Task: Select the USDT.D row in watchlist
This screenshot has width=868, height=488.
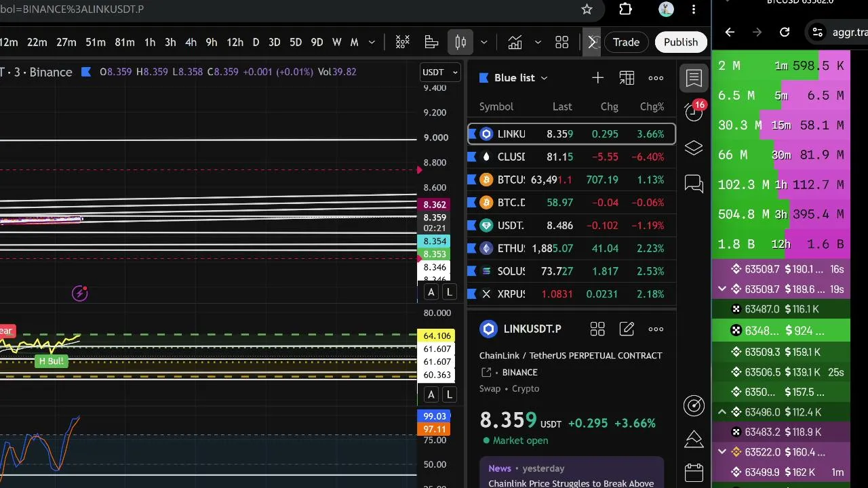Action: (572, 226)
